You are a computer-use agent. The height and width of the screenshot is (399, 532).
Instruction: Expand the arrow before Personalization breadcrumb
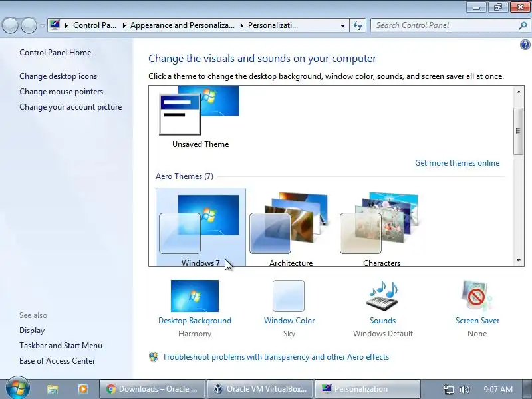point(242,25)
